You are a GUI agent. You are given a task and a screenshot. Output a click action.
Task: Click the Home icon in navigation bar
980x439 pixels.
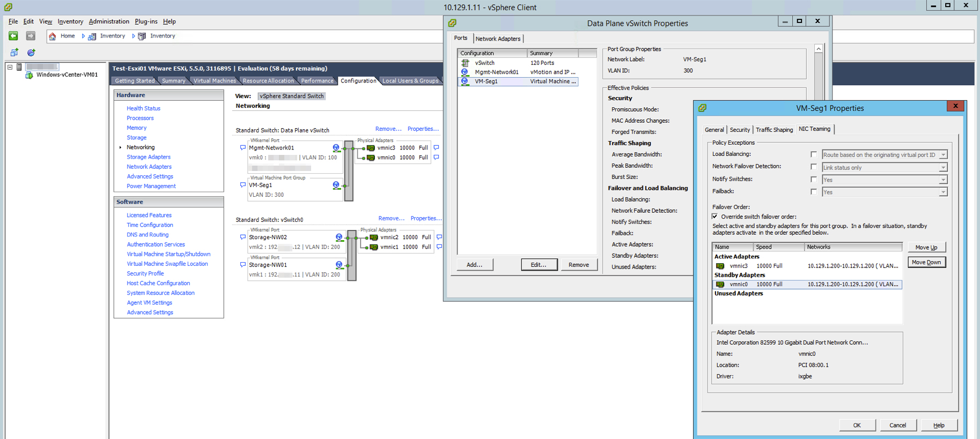click(53, 36)
